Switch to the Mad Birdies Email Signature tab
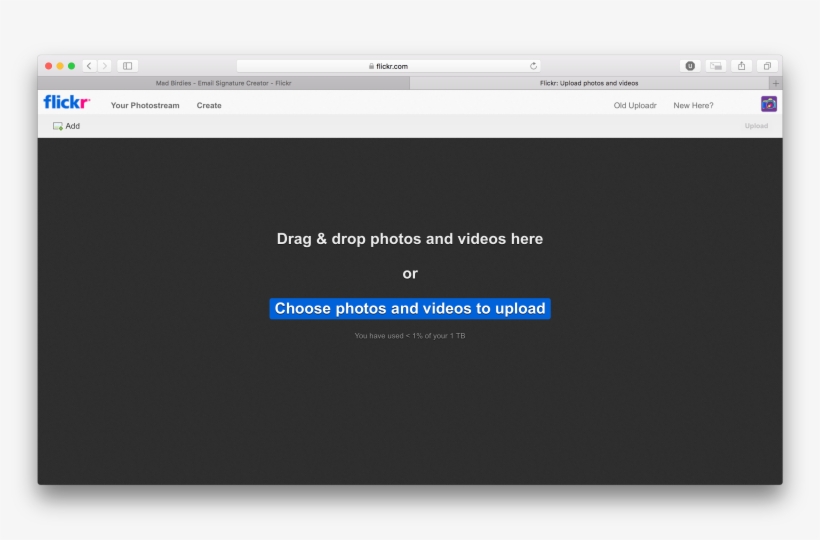 223,83
